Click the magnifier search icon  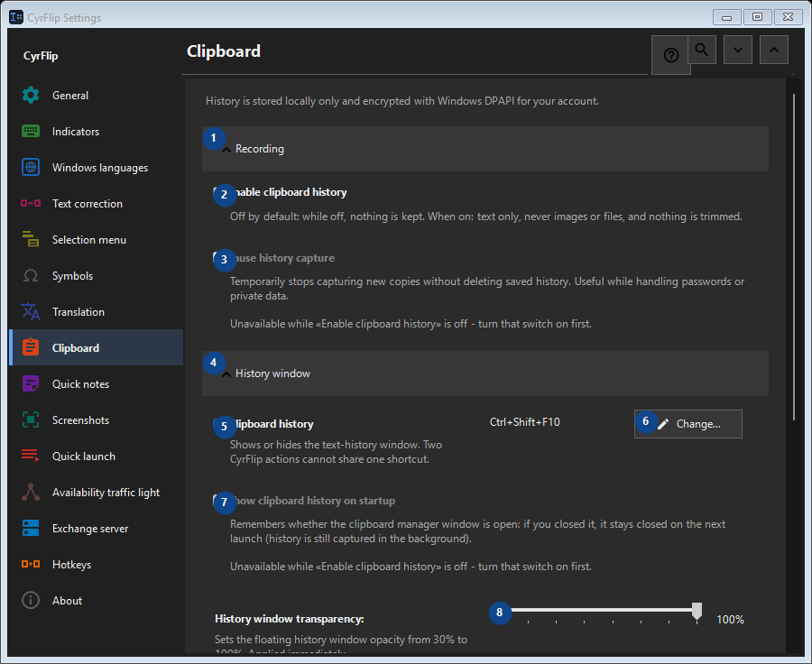point(702,50)
